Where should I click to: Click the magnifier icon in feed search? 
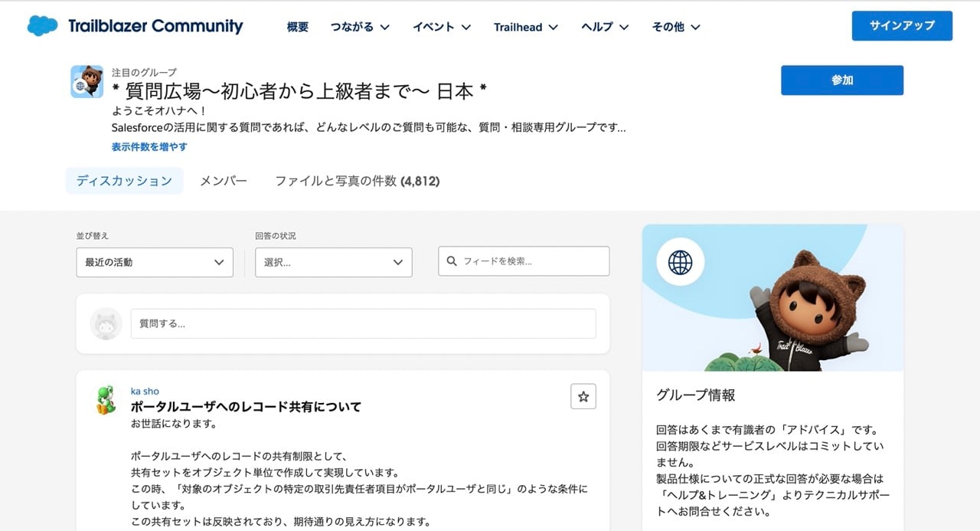point(452,261)
